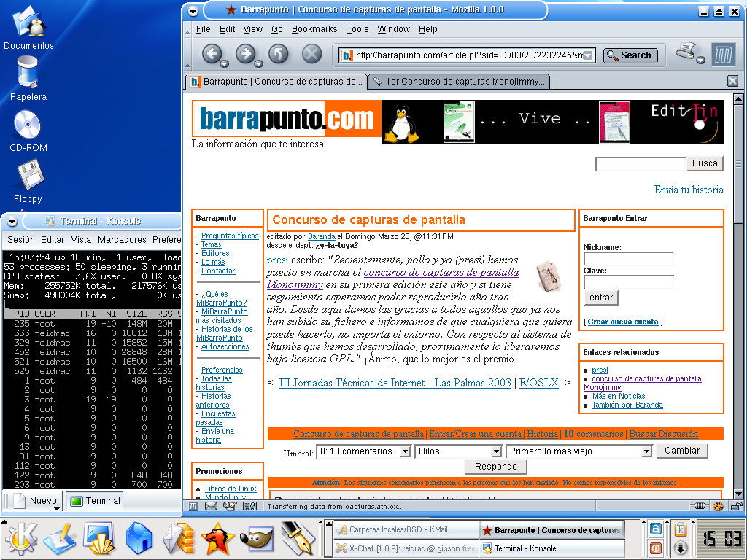Image resolution: width=747 pixels, height=560 pixels.
Task: Click the Nickname input field
Action: tap(628, 259)
